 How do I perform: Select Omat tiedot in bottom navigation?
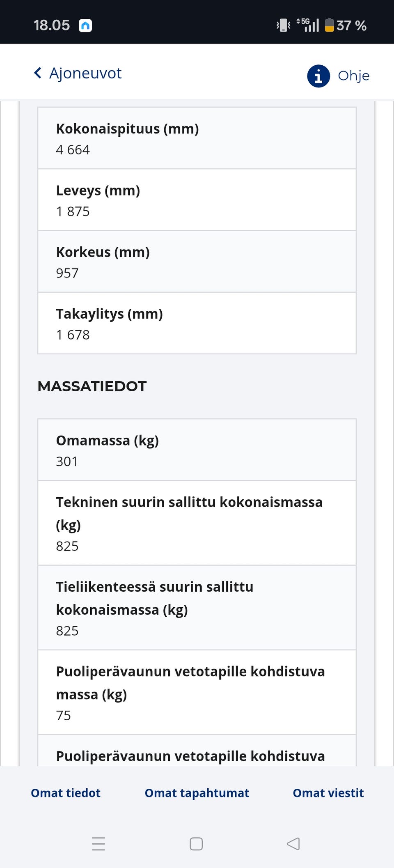(x=65, y=793)
